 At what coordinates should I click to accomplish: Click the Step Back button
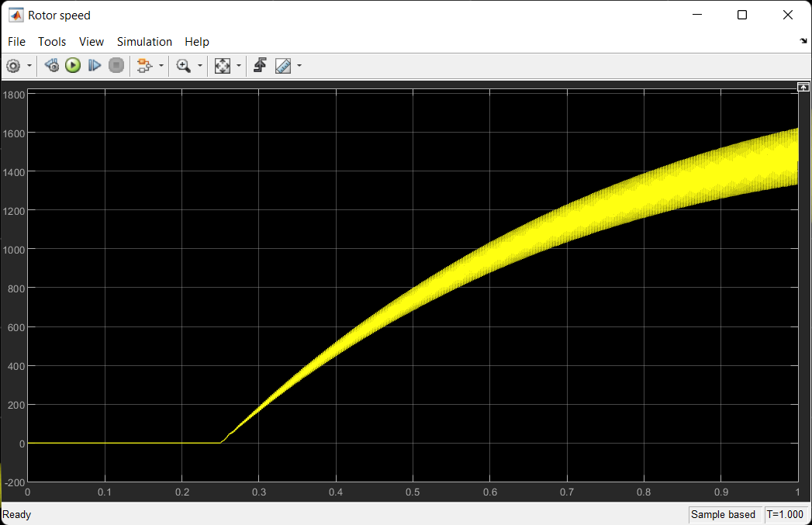tap(52, 65)
